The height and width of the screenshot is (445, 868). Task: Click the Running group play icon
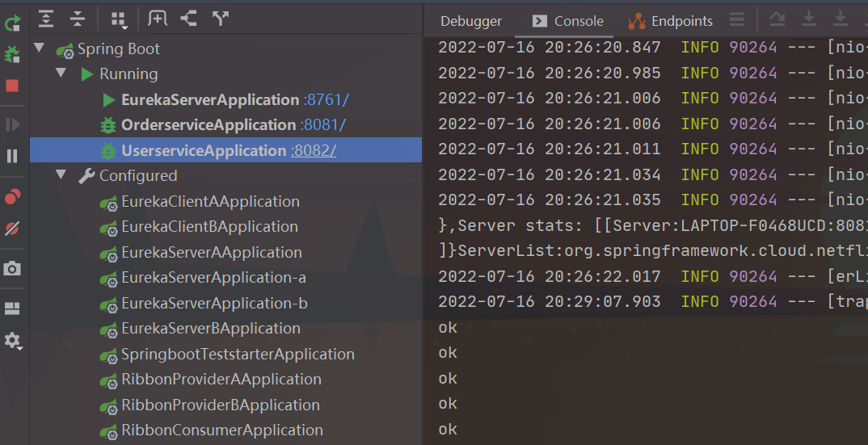point(87,74)
